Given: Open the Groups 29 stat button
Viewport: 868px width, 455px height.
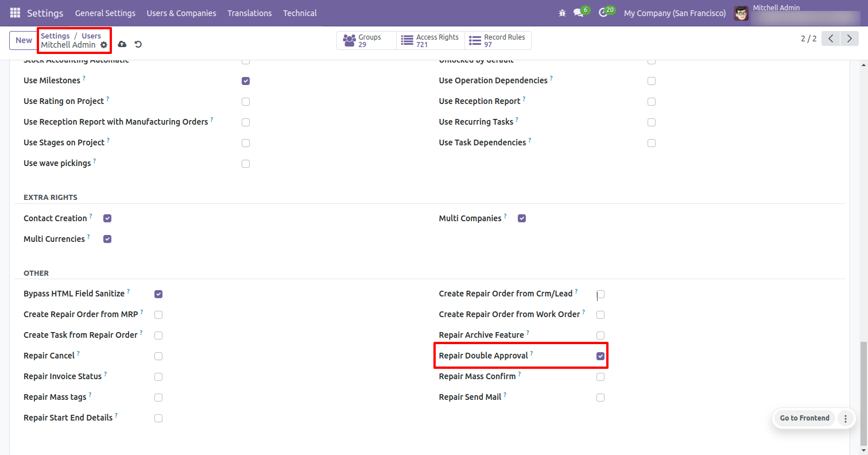Looking at the screenshot, I should tap(366, 40).
